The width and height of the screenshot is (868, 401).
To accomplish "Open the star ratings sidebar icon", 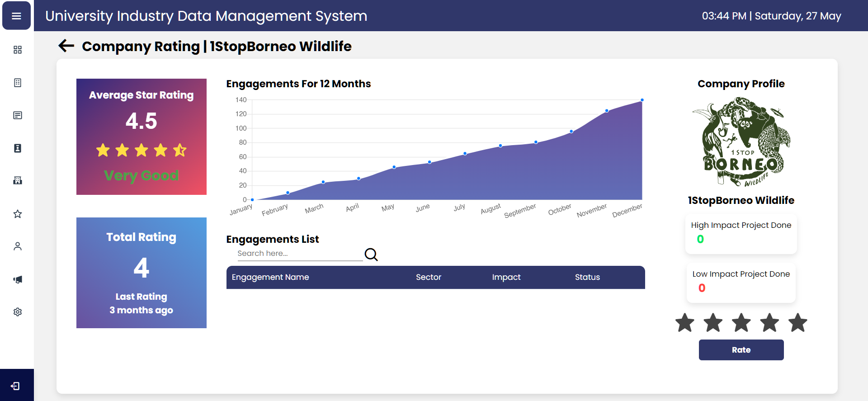I will click(x=18, y=214).
